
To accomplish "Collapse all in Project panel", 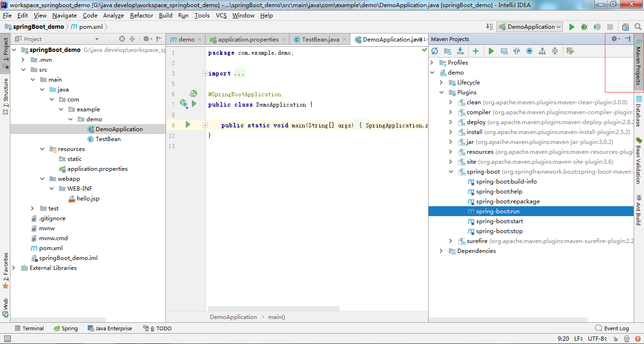I will point(132,39).
